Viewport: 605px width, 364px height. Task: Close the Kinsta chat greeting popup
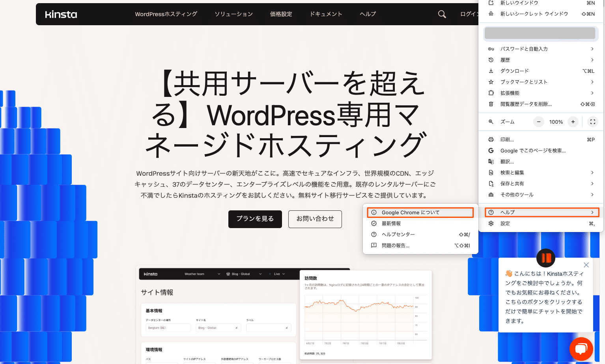click(586, 265)
